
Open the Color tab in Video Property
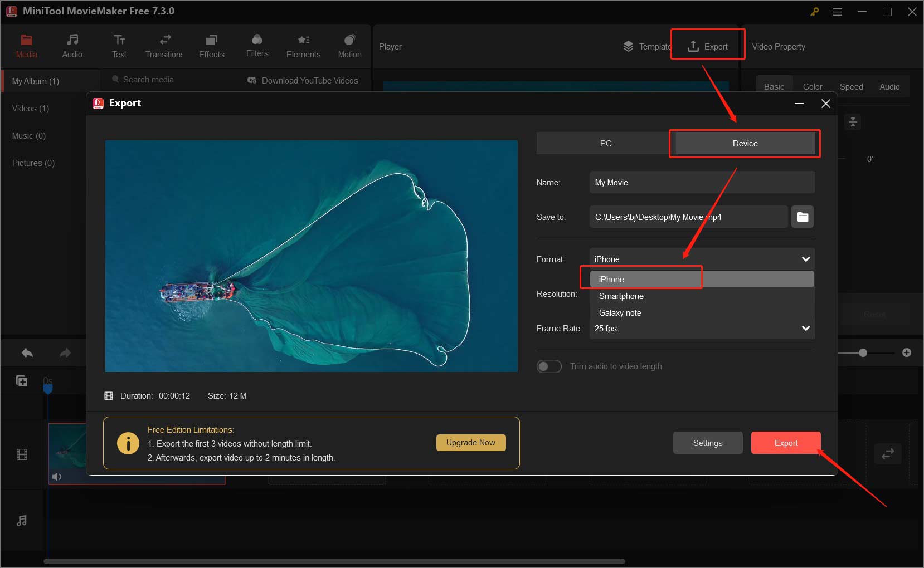click(813, 86)
